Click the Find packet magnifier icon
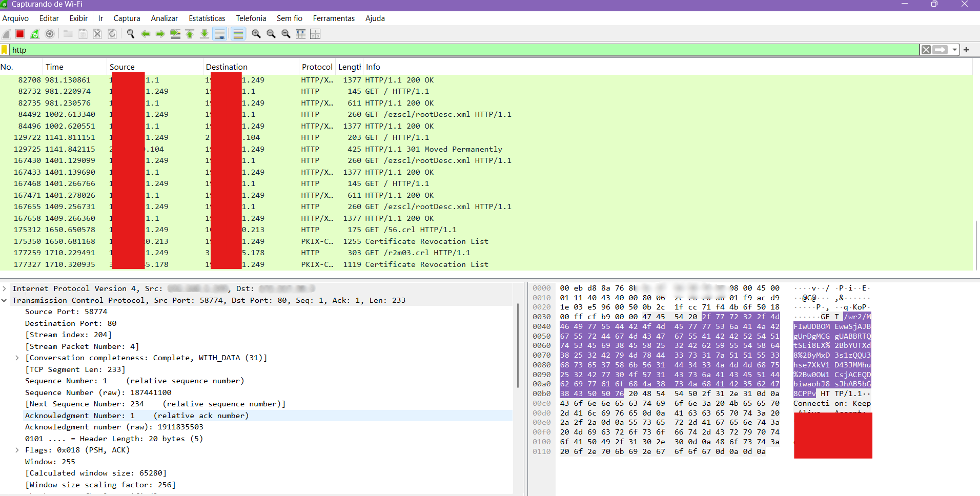Viewport: 980px width, 496px height. click(x=131, y=34)
